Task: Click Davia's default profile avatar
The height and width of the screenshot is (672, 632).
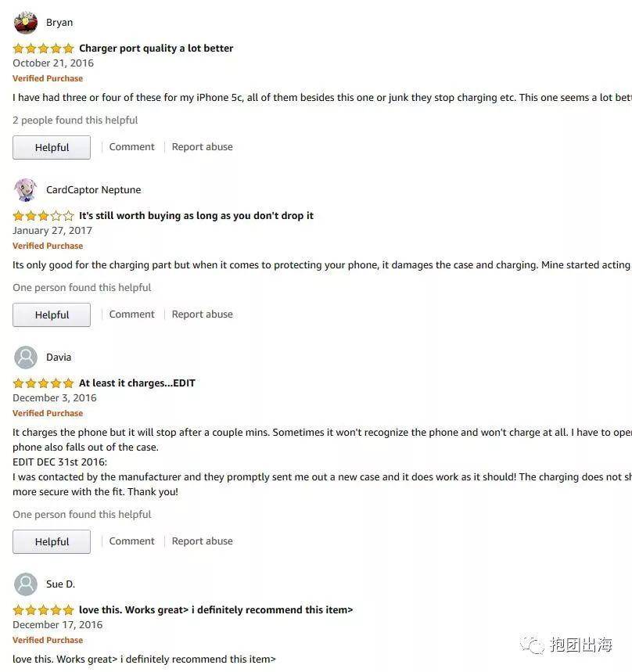Action: [26, 358]
